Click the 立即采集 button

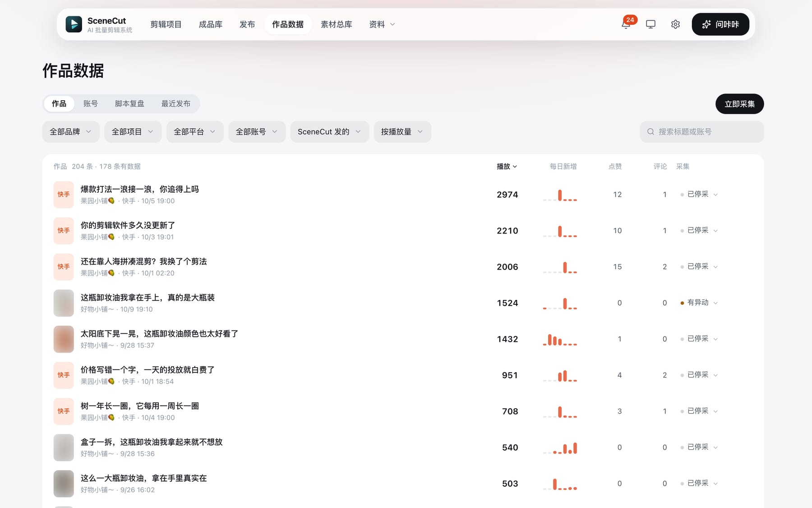pyautogui.click(x=740, y=104)
